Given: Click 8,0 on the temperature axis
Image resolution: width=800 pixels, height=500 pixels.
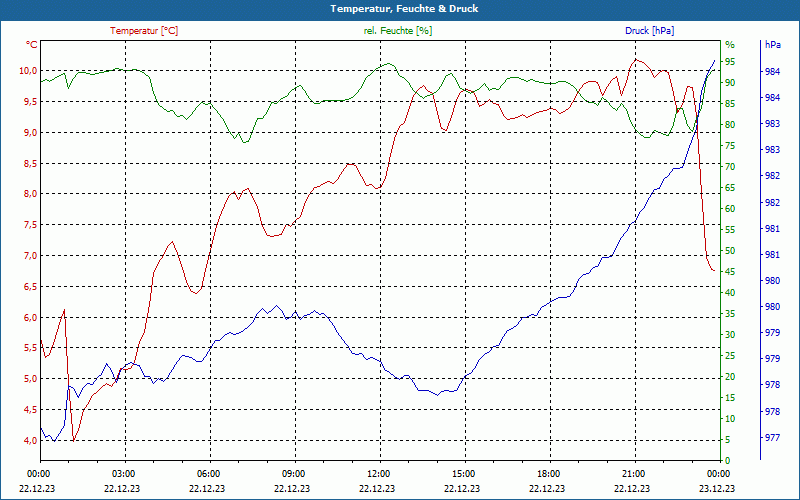Looking at the screenshot, I should click(x=31, y=194).
